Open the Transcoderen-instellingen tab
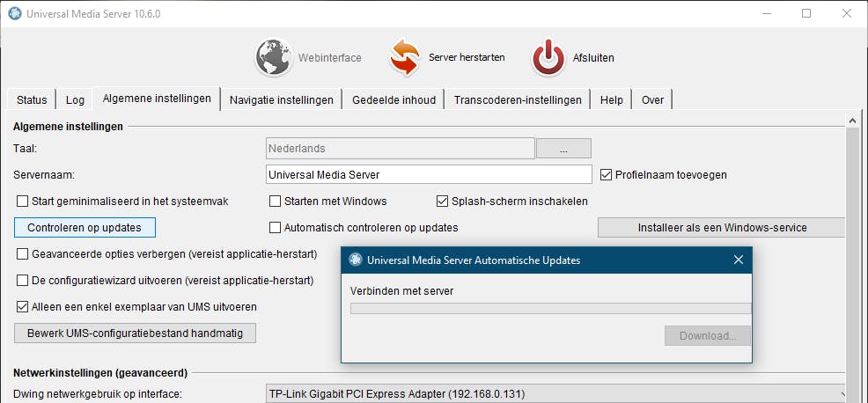 coord(518,100)
